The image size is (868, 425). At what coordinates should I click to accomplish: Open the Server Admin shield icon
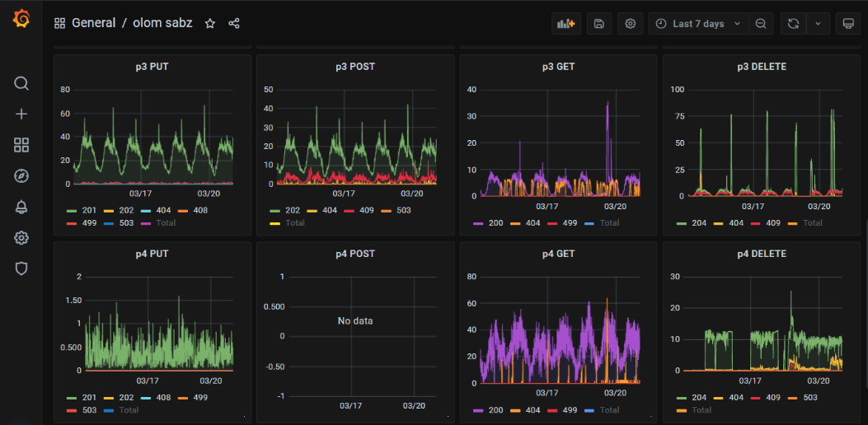[21, 269]
